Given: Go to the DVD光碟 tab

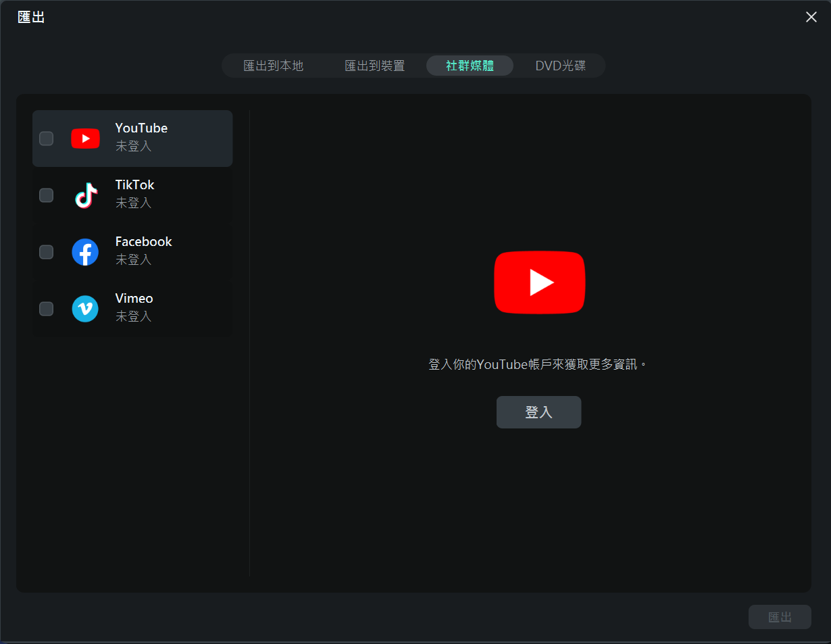Looking at the screenshot, I should [561, 66].
